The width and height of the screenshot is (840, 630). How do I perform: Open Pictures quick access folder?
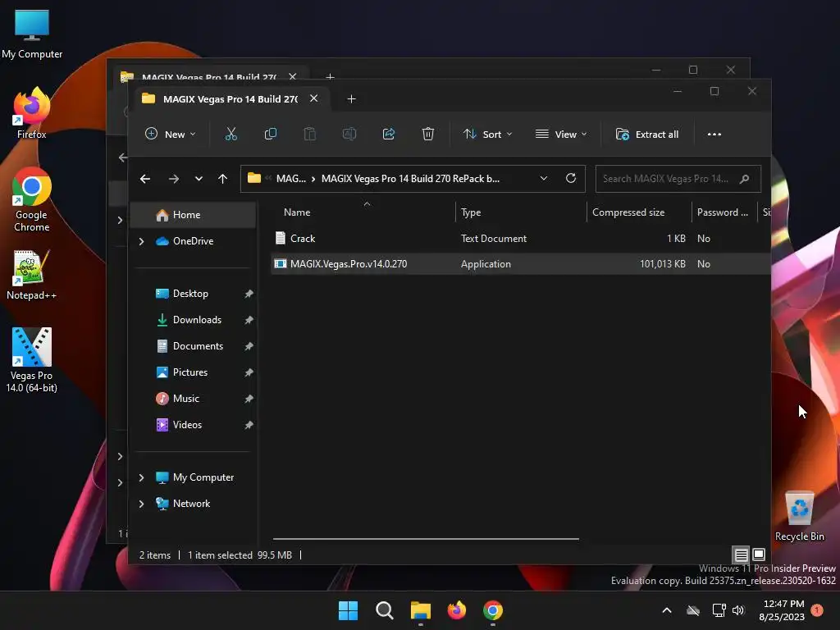194,372
